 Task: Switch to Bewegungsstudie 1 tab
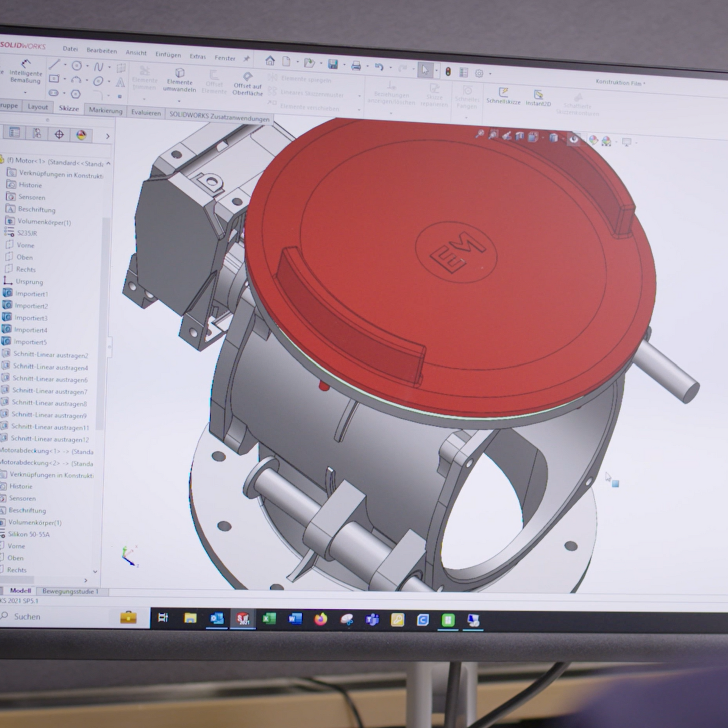[x=70, y=591]
